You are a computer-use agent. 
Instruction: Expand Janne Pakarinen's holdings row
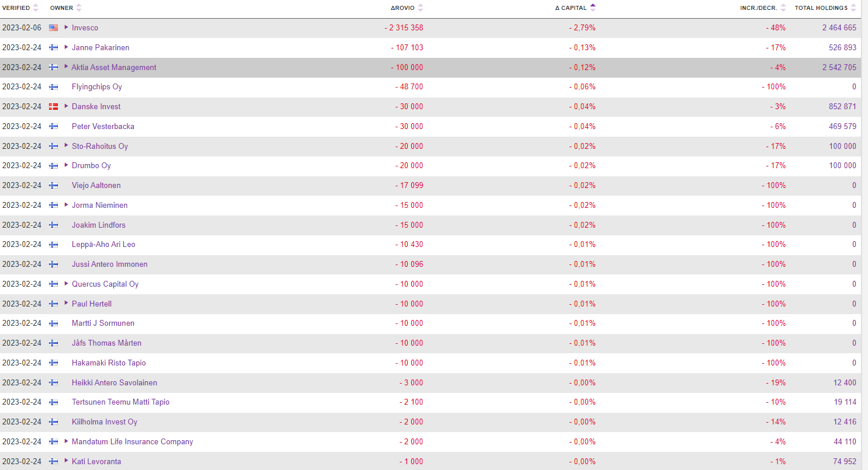[67, 47]
